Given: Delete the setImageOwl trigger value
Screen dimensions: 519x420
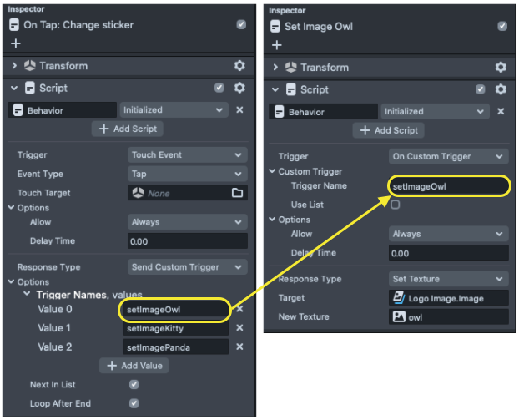Looking at the screenshot, I should (239, 309).
